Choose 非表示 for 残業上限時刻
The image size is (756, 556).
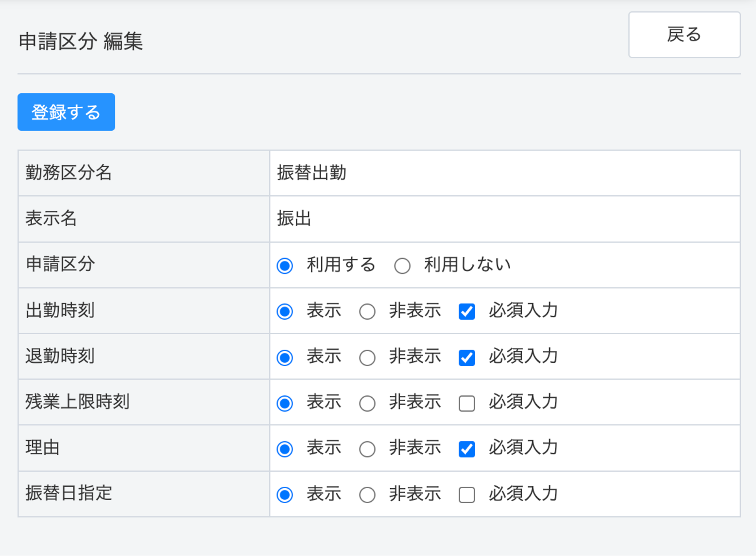point(367,403)
